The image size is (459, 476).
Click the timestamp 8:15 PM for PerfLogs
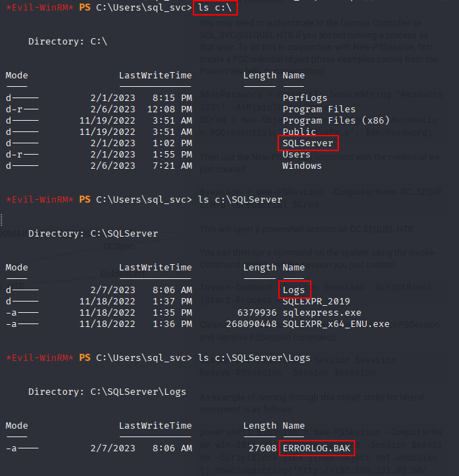pos(172,97)
